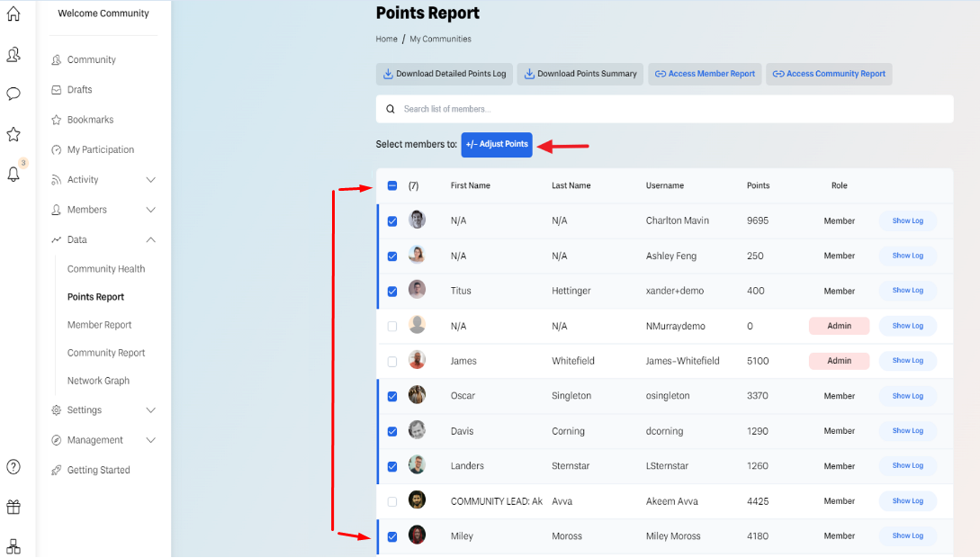The image size is (980, 558).
Task: Click the My Participation gauge icon
Action: tap(57, 150)
